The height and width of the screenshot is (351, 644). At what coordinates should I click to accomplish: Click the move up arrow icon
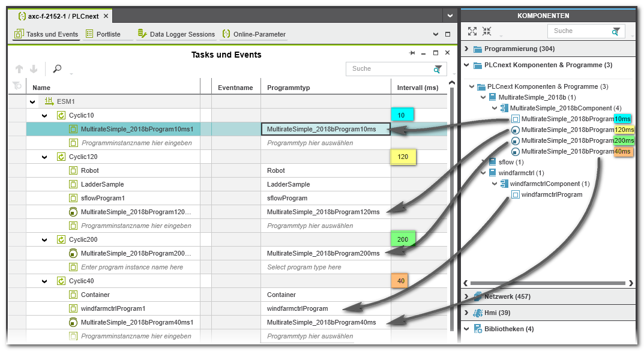click(19, 69)
